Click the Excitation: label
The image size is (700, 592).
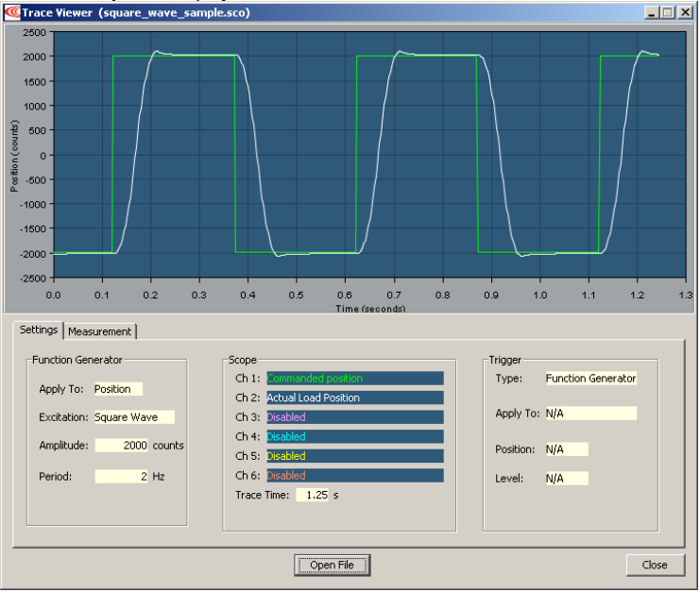(x=64, y=417)
